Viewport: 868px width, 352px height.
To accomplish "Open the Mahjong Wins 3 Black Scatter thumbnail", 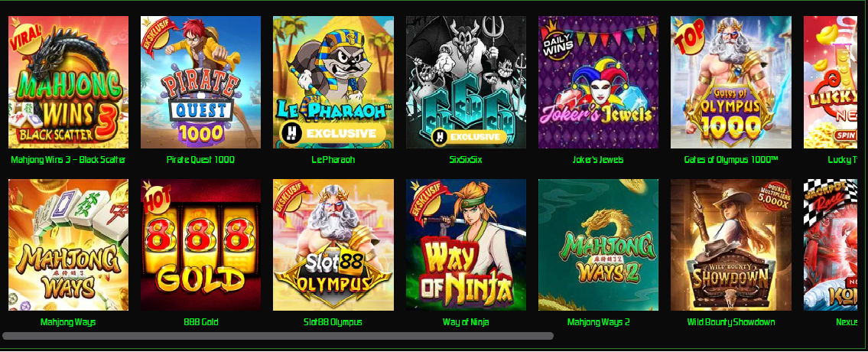I will click(x=68, y=82).
